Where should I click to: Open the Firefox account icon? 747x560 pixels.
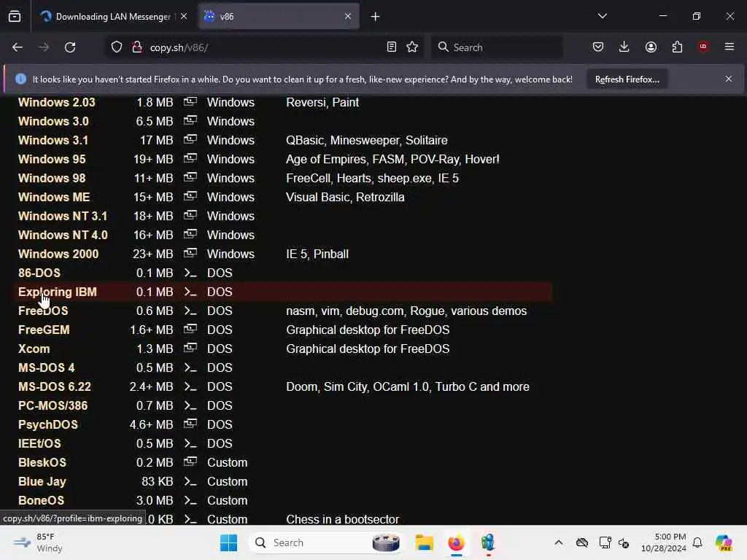tap(651, 47)
